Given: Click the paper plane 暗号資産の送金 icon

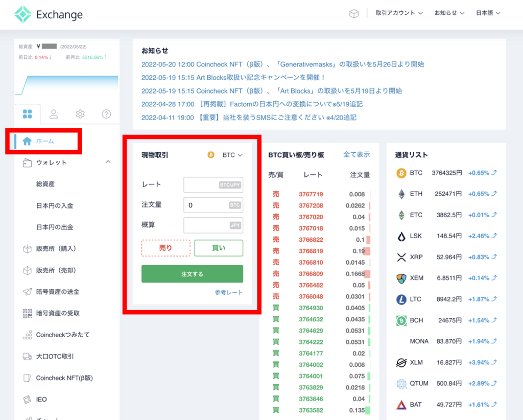Looking at the screenshot, I should click(x=27, y=292).
